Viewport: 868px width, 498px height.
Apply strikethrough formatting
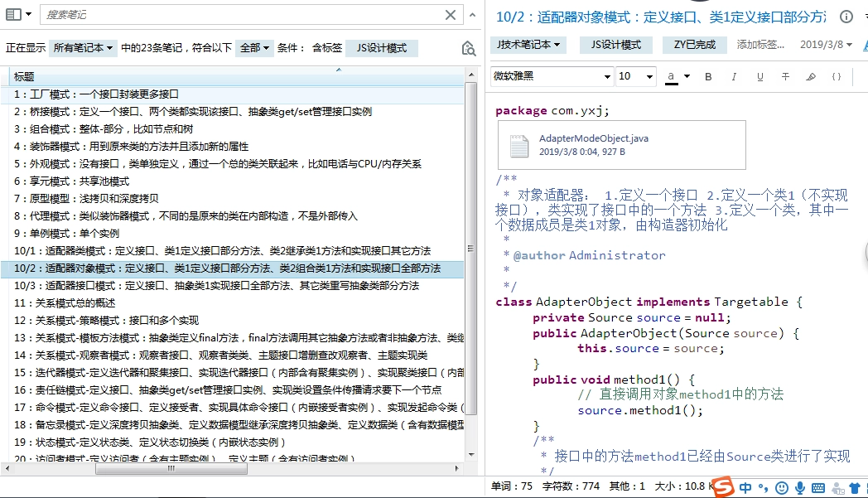[x=787, y=76]
